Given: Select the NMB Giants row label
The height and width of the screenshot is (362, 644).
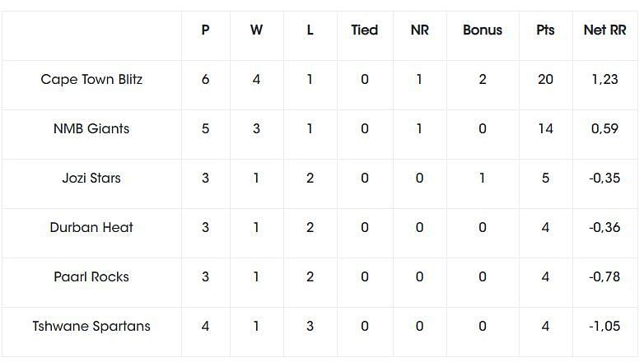Looking at the screenshot, I should click(x=91, y=129).
